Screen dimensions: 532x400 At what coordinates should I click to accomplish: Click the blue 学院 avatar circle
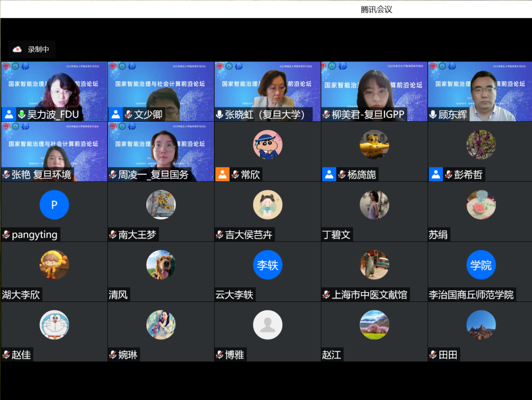(x=481, y=265)
